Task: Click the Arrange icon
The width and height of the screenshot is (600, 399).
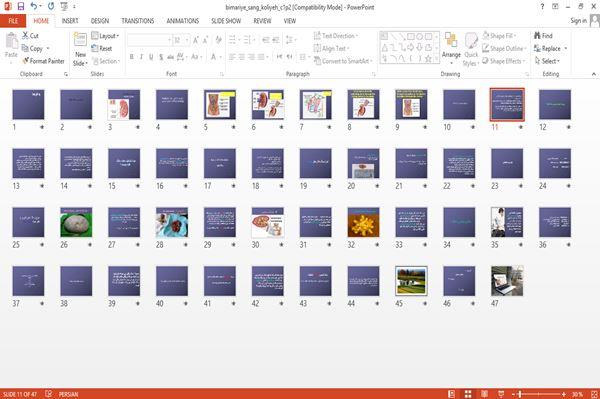Action: coord(451,41)
